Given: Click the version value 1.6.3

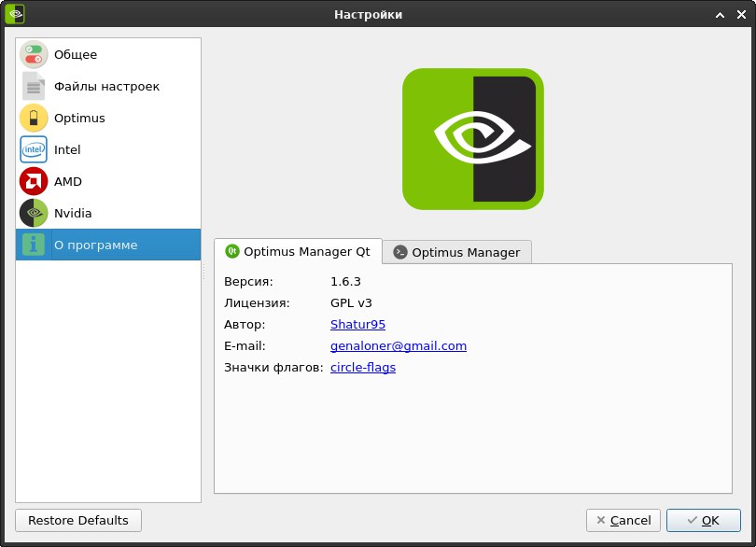Looking at the screenshot, I should coord(345,282).
